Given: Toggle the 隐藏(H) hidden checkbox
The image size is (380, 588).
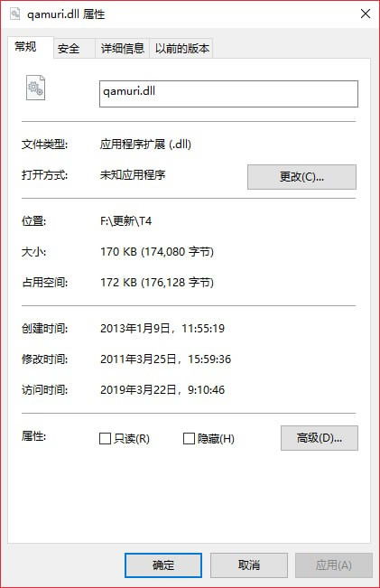Looking at the screenshot, I should tap(189, 438).
